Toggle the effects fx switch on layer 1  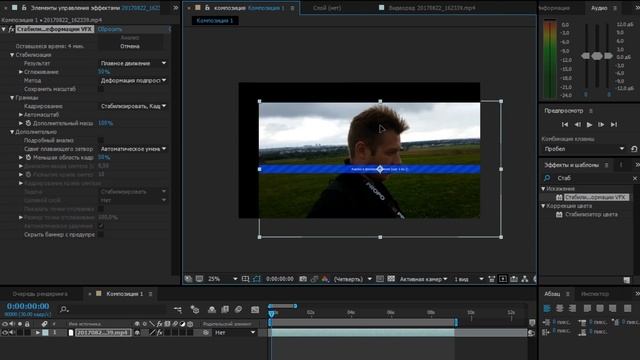159,333
